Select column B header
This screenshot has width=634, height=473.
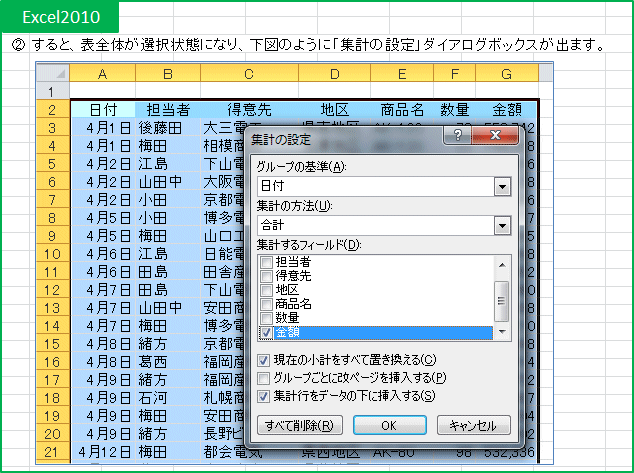pos(168,74)
